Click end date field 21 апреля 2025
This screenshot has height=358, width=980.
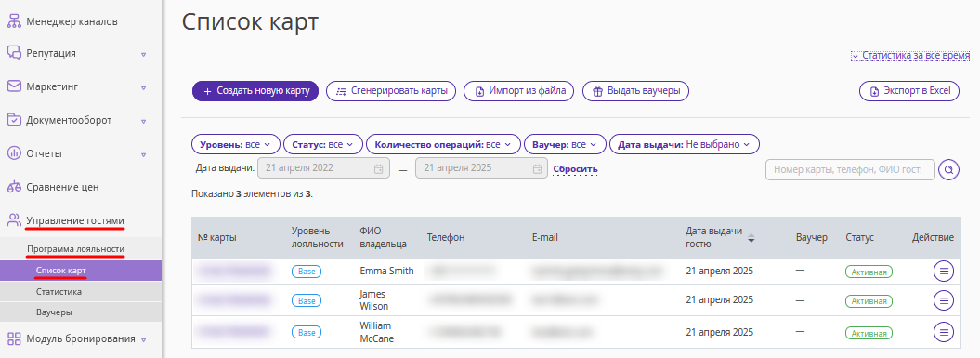coord(482,168)
